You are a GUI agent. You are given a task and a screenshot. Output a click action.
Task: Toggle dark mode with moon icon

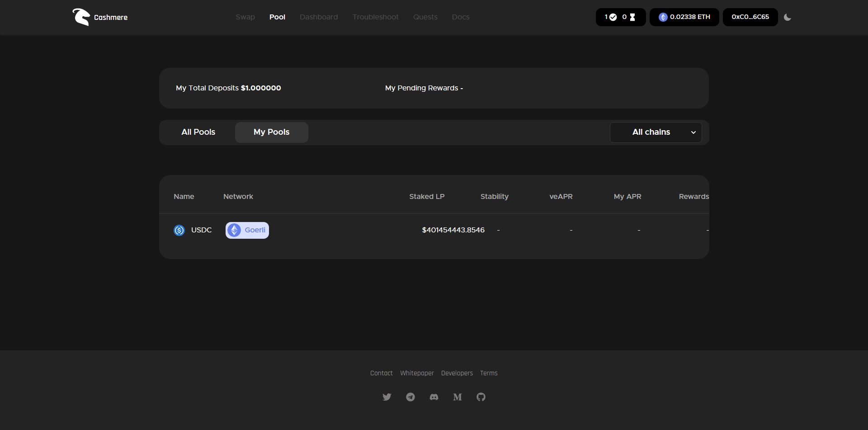[x=788, y=17]
